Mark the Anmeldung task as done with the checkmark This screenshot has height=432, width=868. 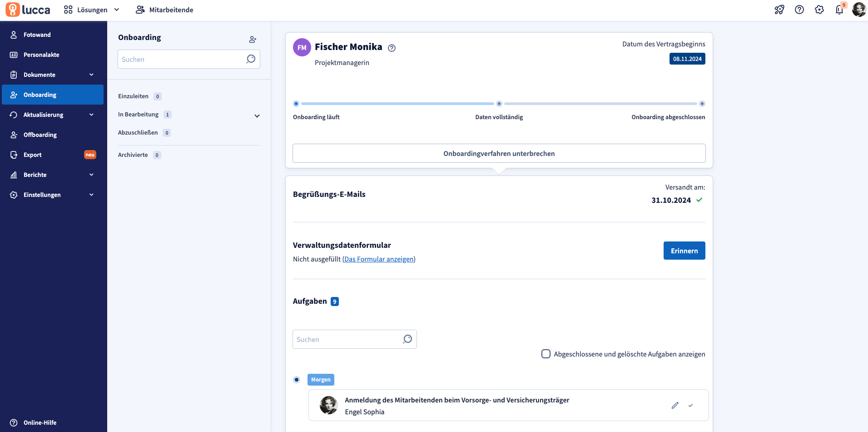pos(690,405)
